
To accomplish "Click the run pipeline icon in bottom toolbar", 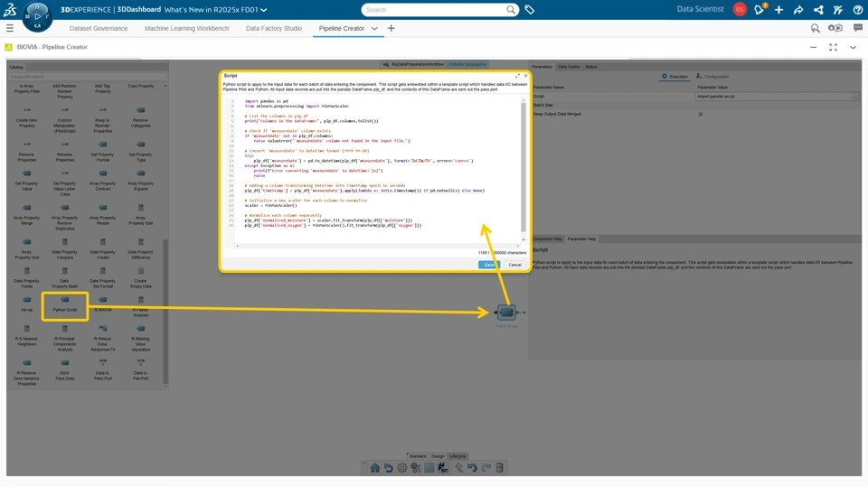I will [416, 468].
